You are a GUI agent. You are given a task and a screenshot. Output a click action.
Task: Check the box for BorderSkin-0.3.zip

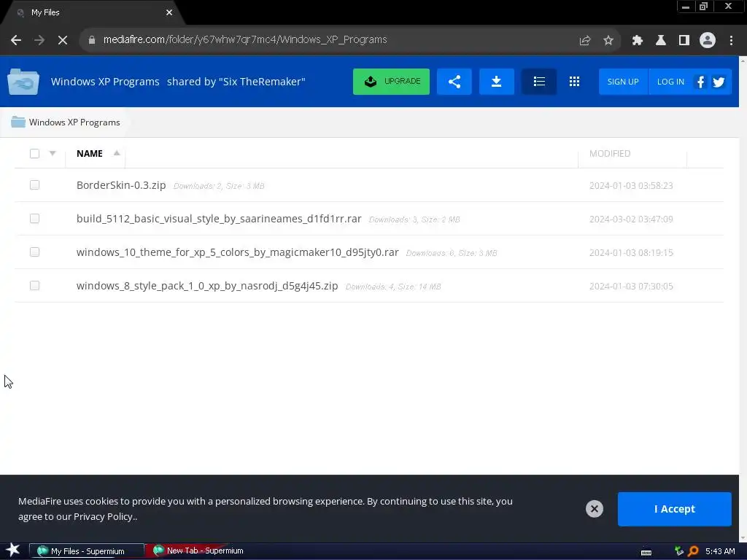pos(34,184)
